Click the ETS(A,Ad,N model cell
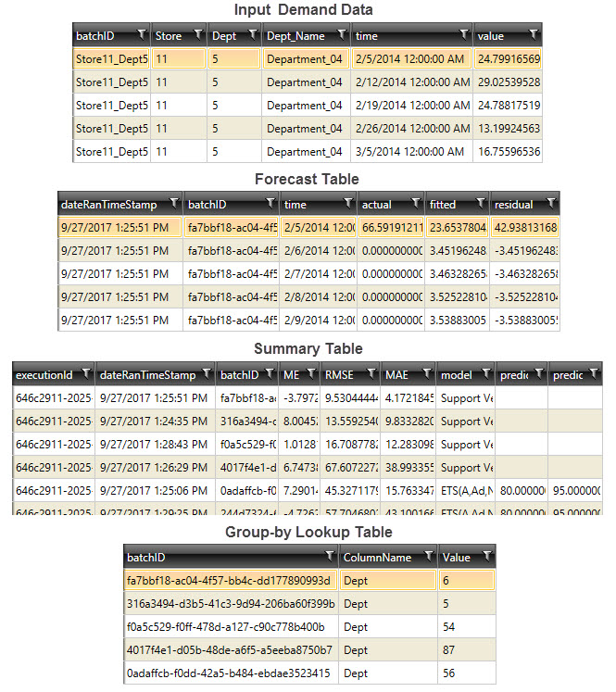Image resolution: width=616 pixels, height=692 pixels. coord(467,490)
